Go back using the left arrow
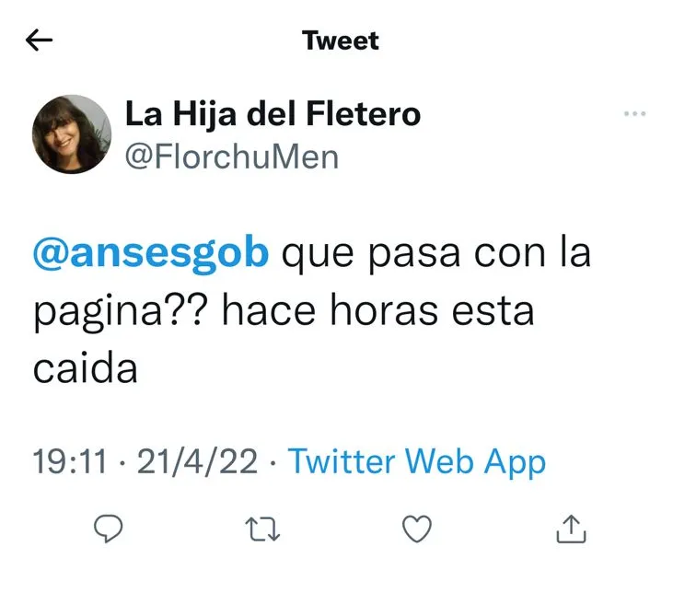This screenshot has width=673, height=616. coord(39,40)
